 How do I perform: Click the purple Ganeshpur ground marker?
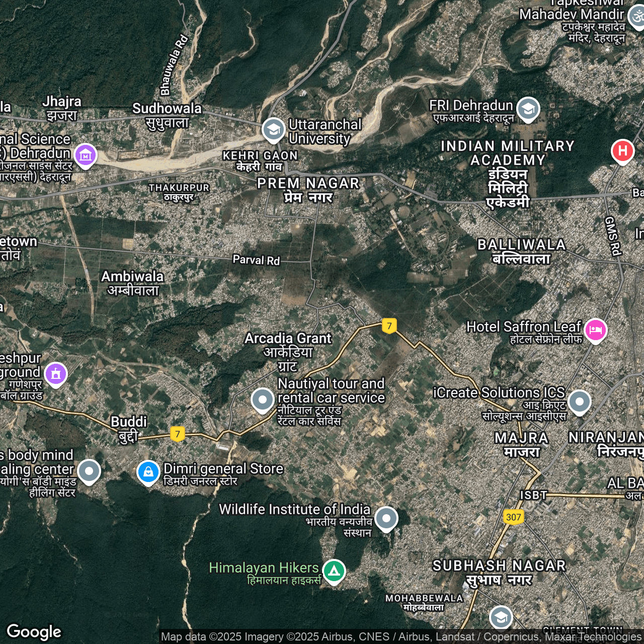tap(56, 374)
